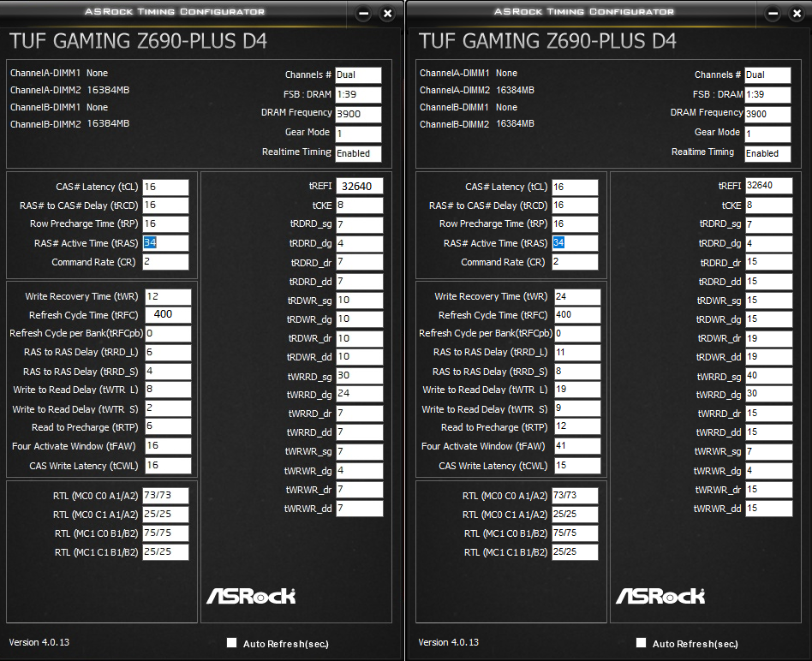Click Channels # field in left window

coord(358,75)
